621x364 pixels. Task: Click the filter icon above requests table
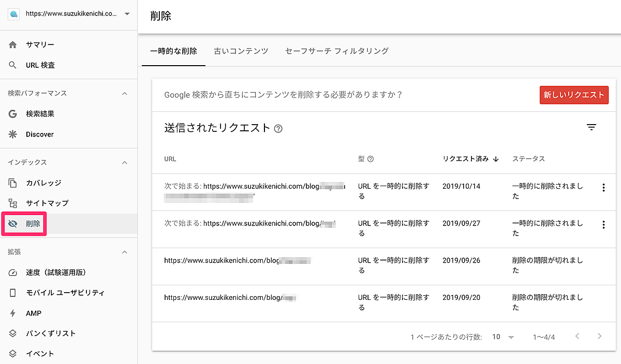[x=592, y=128]
